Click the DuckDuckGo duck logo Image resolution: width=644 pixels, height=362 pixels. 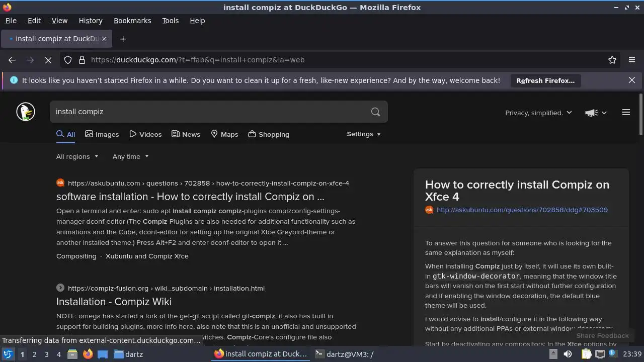pos(26,112)
